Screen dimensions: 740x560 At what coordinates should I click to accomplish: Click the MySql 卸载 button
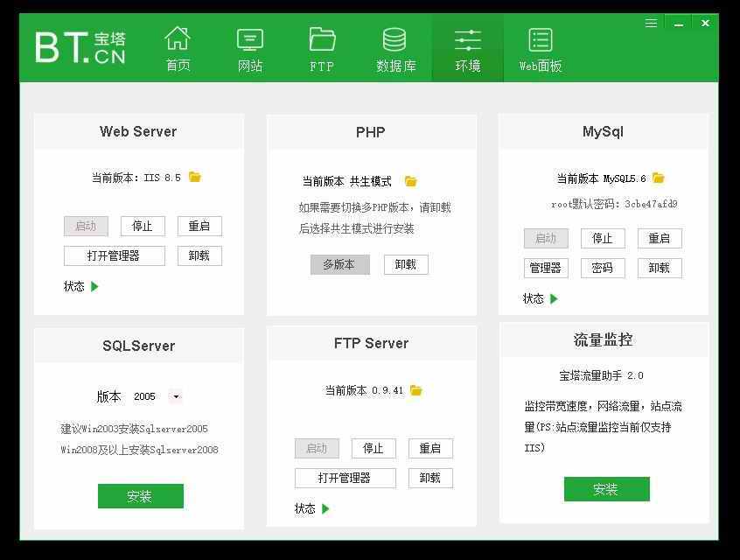click(x=660, y=269)
